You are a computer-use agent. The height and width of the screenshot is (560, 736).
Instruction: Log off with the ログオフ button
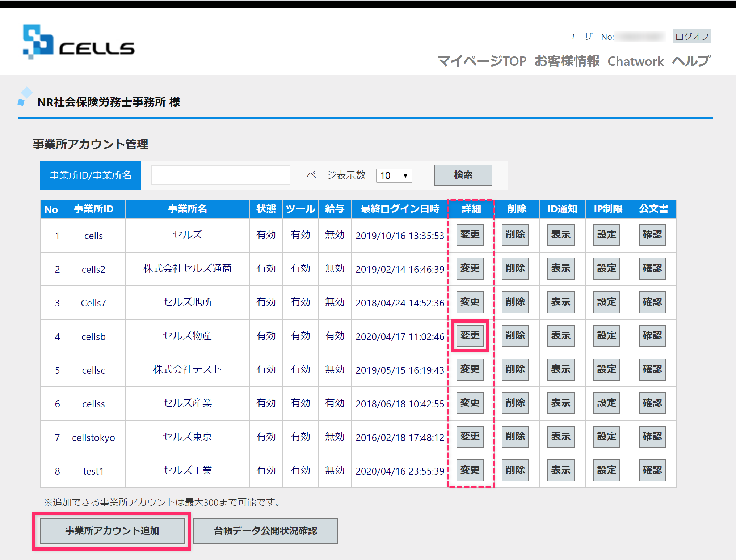tap(691, 37)
